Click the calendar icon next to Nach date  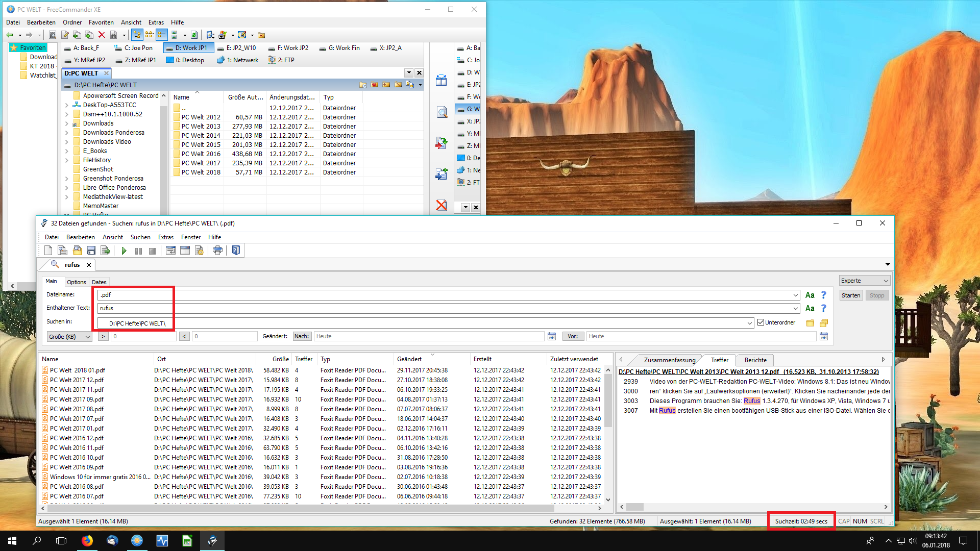pyautogui.click(x=551, y=336)
